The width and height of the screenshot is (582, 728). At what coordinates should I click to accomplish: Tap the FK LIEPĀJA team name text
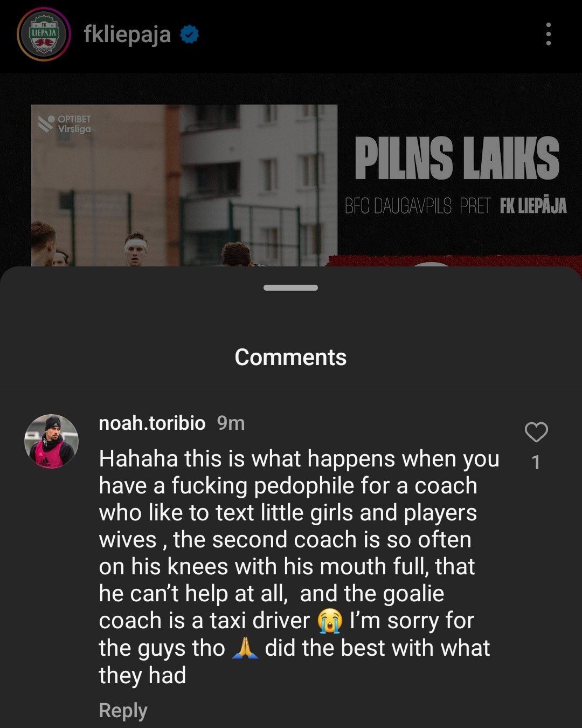click(533, 205)
